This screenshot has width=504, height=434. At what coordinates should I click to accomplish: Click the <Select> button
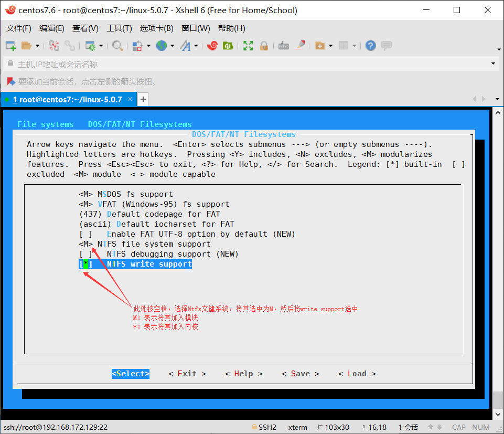131,374
